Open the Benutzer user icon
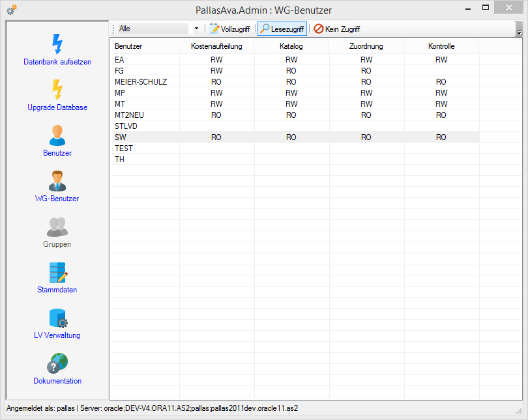This screenshot has width=528, height=420. point(57,135)
